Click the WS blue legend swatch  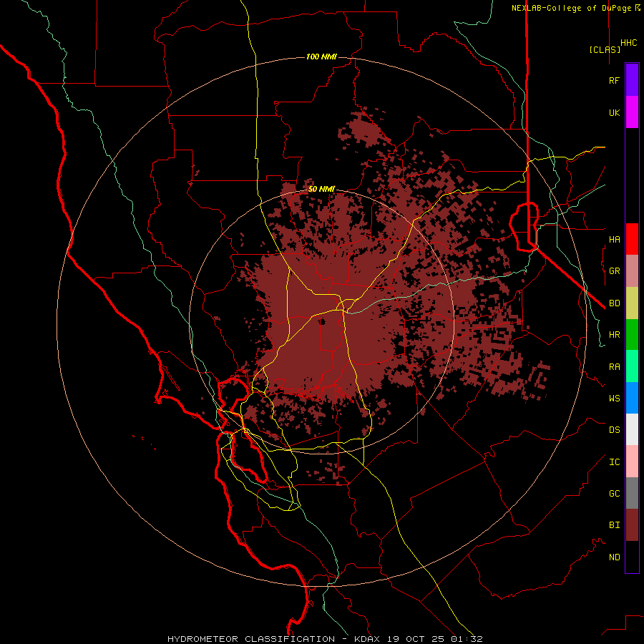tap(632, 398)
